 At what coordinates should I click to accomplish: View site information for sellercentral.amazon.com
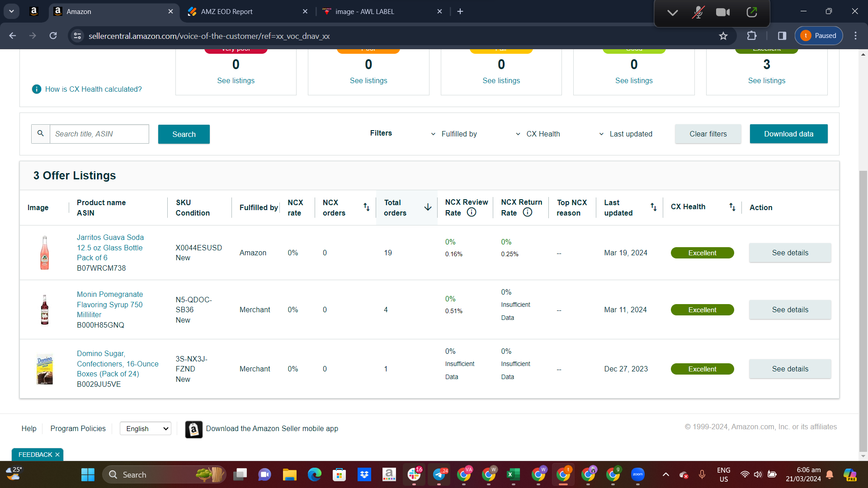pos(78,36)
